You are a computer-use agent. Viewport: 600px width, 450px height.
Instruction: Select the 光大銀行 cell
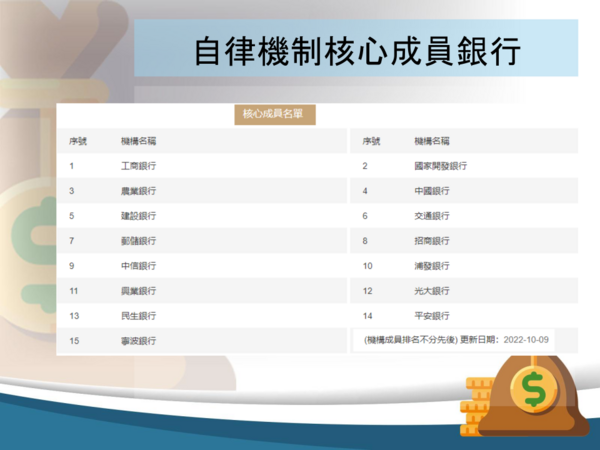pos(432,291)
